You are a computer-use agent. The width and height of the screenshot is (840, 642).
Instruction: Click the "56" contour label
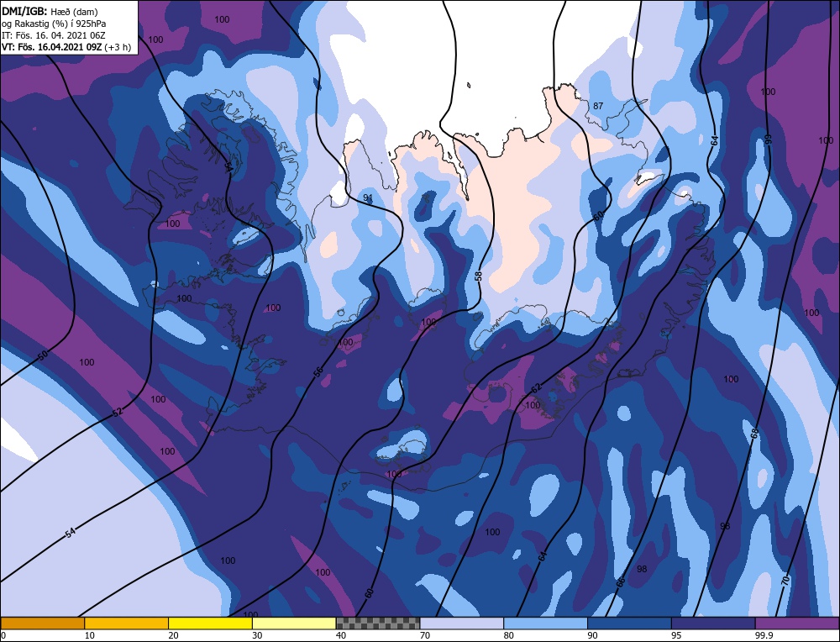point(318,372)
